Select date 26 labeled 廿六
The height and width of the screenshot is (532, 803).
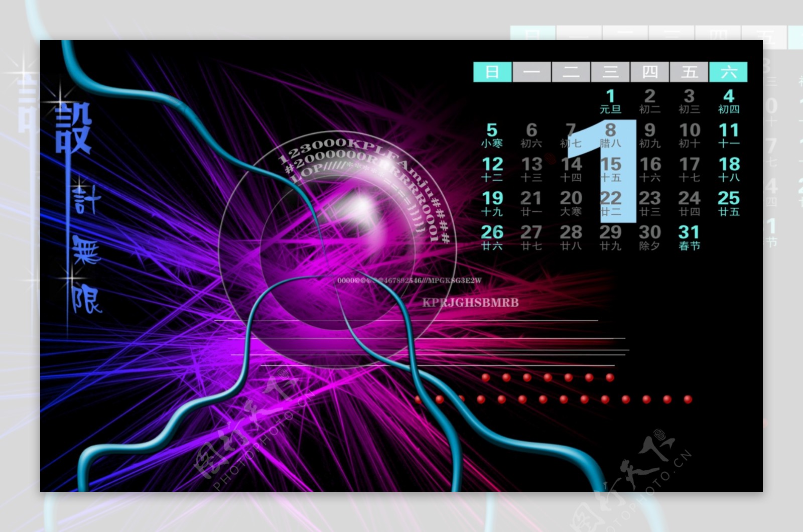pos(492,237)
